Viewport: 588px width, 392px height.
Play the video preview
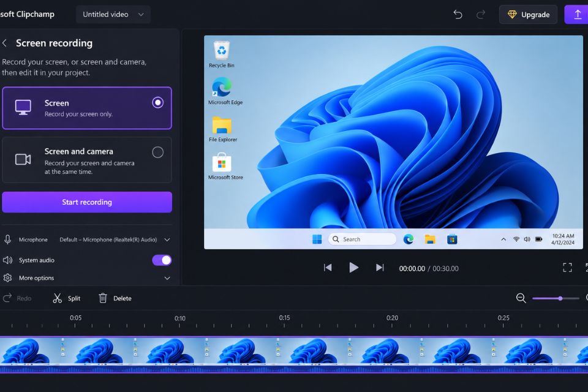tap(353, 268)
